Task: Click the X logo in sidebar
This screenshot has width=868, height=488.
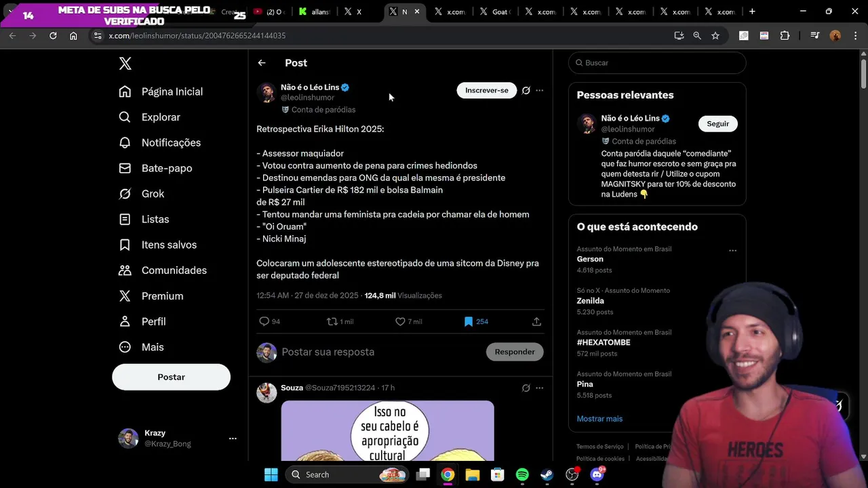Action: click(125, 64)
